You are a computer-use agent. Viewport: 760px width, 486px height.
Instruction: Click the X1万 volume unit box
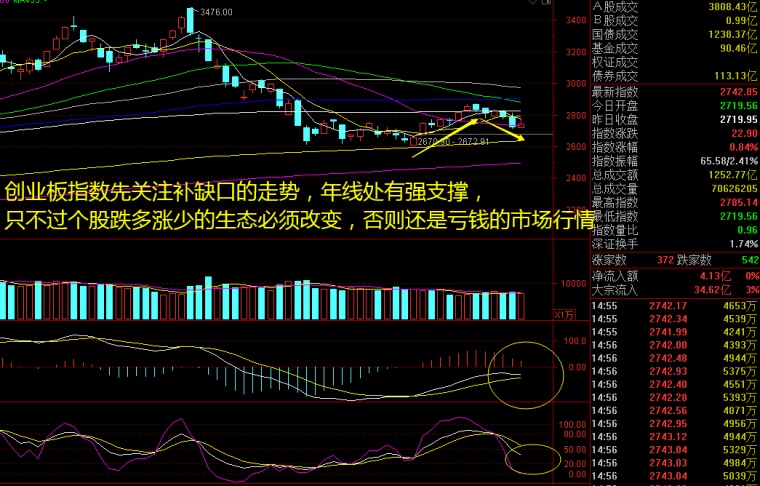(564, 315)
